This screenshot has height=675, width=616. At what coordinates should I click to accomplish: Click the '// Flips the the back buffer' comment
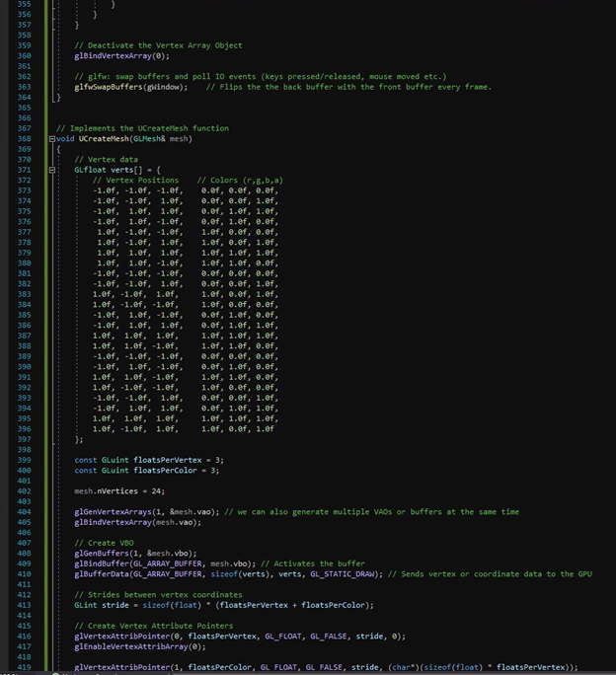(348, 87)
